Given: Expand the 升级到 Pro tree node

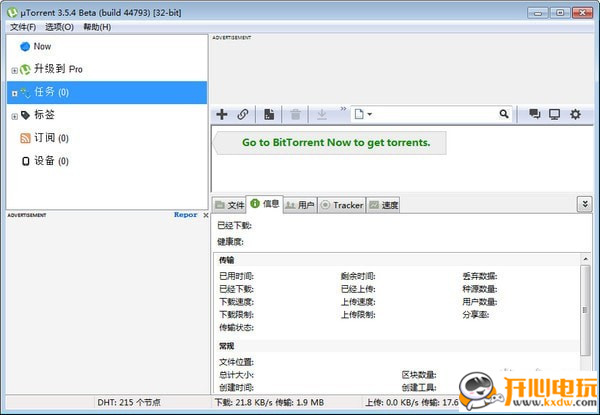Looking at the screenshot, I should pyautogui.click(x=14, y=70).
